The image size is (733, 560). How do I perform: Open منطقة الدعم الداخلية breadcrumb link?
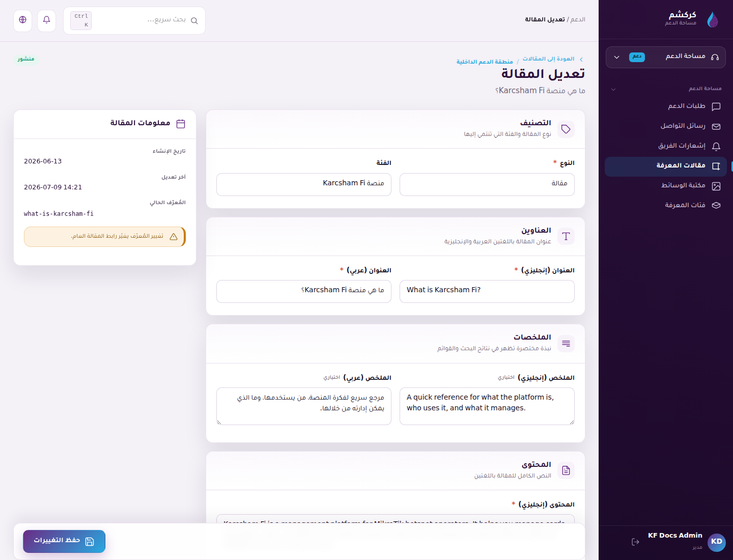pos(485,62)
